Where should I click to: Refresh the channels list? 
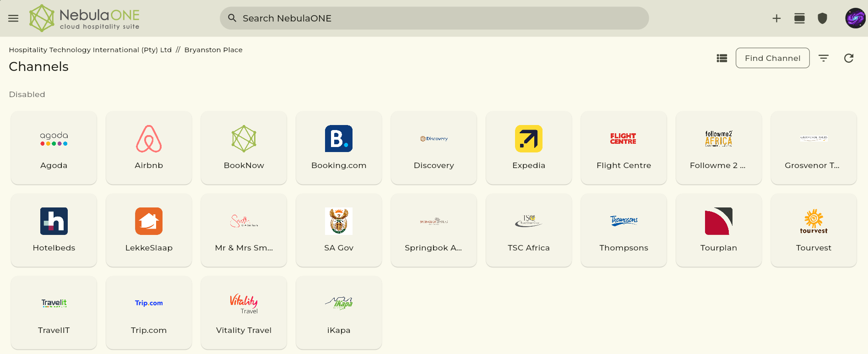[849, 58]
